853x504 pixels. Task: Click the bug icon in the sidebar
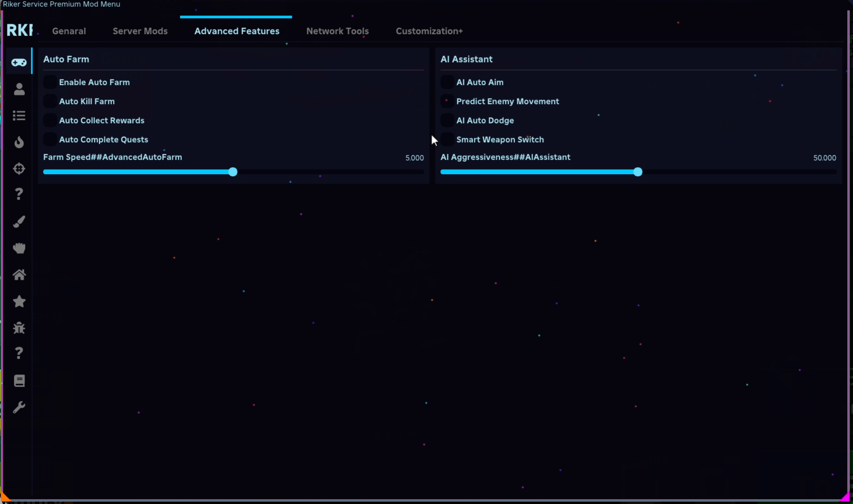(19, 328)
